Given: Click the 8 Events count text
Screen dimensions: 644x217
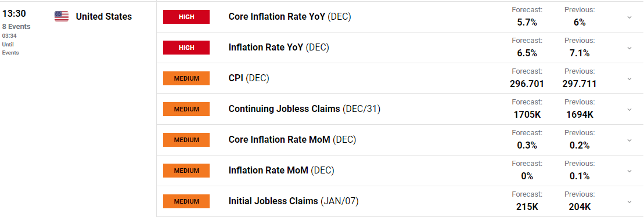Looking at the screenshot, I should tap(16, 27).
